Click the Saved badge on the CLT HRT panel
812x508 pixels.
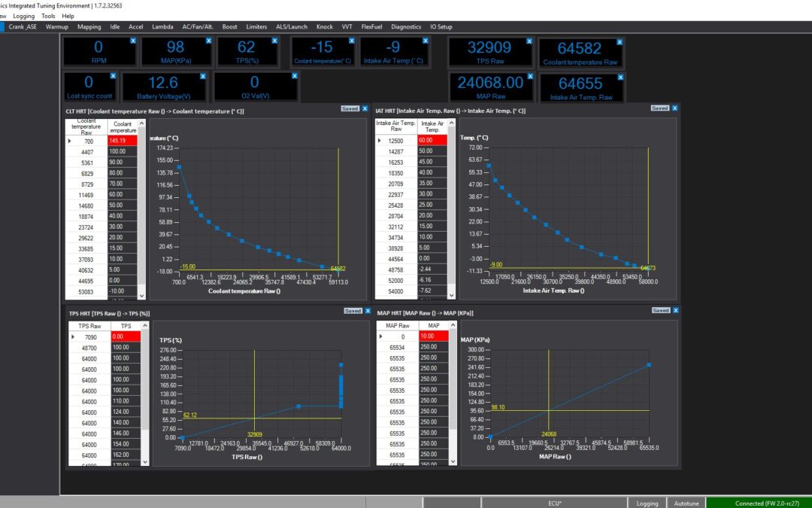pos(350,108)
